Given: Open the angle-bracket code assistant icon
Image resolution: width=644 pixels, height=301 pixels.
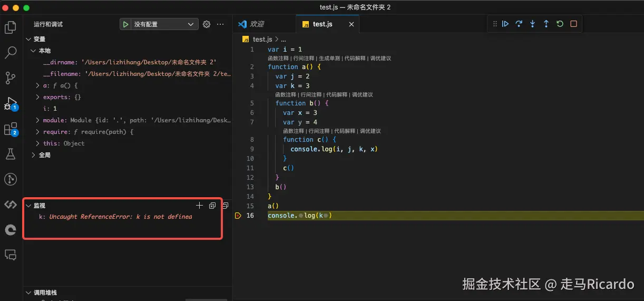Looking at the screenshot, I should pos(11,205).
